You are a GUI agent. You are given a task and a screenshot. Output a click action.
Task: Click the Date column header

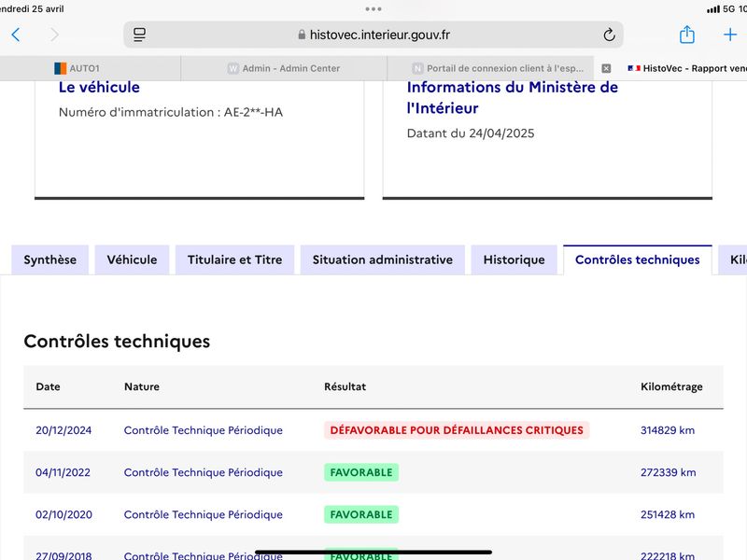pyautogui.click(x=49, y=386)
